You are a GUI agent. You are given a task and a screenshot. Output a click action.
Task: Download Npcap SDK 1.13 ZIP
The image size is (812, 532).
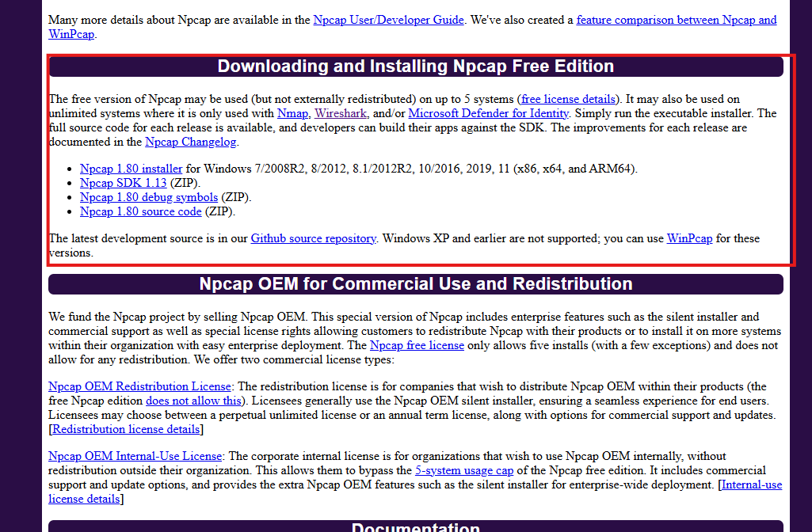pyautogui.click(x=124, y=183)
